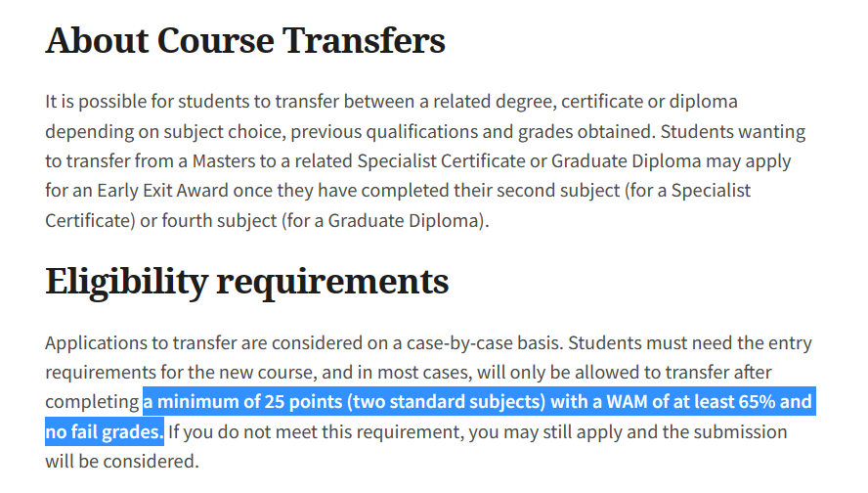
Task: Click the phrase "fourth subject (for a Graduate Diploma)"
Action: 324,220
